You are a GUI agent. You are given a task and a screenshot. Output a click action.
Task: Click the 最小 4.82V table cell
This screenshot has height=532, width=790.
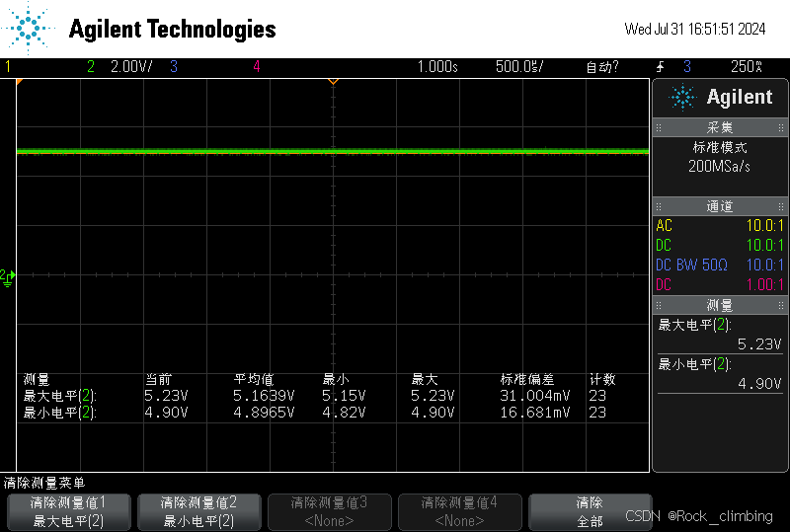344,413
